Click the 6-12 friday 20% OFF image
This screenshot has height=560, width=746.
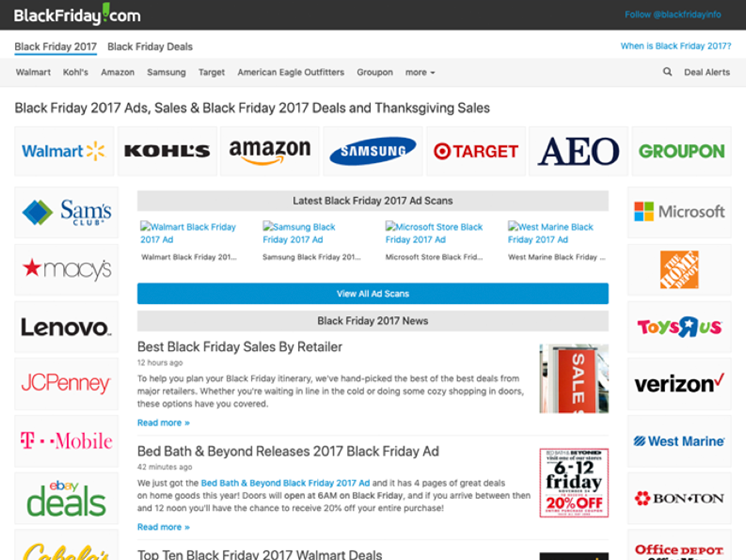[x=574, y=483]
